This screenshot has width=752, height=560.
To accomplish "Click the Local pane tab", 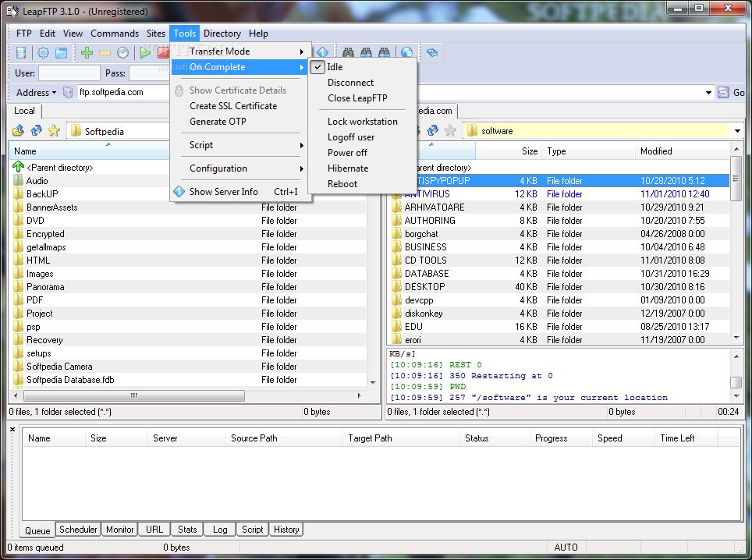I will pyautogui.click(x=24, y=111).
